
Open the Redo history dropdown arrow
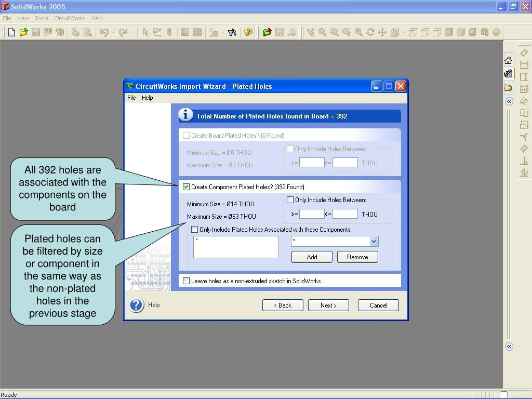point(131,33)
